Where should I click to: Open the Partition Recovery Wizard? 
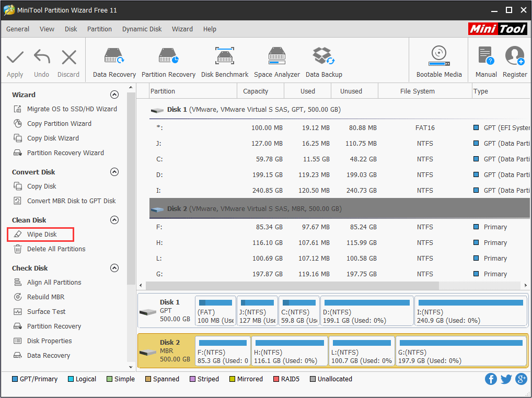pyautogui.click(x=59, y=153)
